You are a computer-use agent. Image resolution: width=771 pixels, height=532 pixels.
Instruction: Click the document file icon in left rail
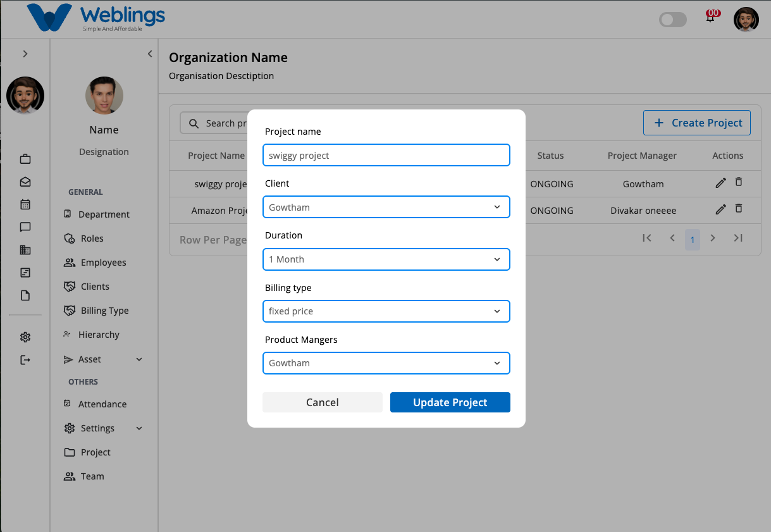tap(25, 295)
